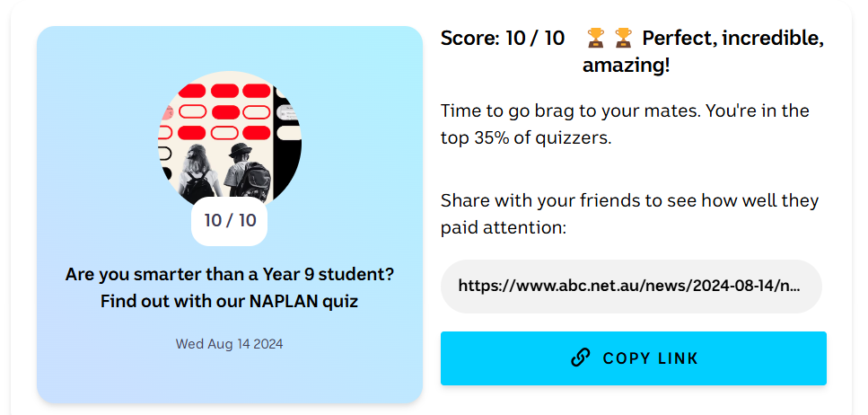Click the chain link icon
Screen dimensions: 868x415
click(581, 358)
